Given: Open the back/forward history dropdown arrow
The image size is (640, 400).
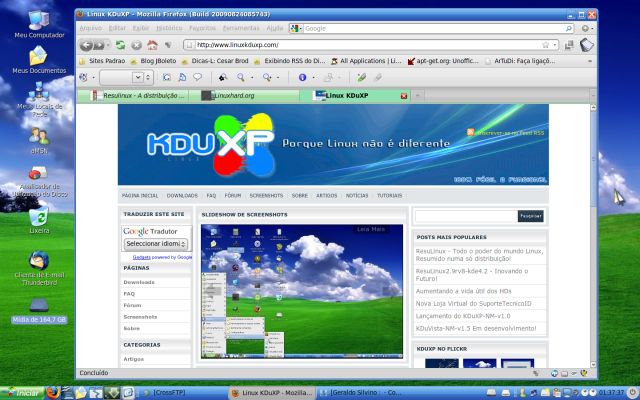Looking at the screenshot, I should [x=108, y=45].
